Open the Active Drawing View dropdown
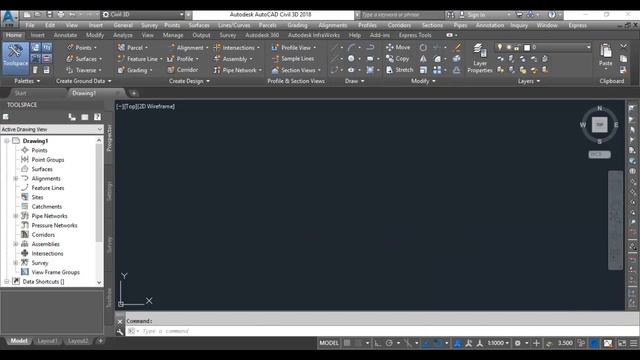Viewport: 640px width, 360px height. tap(52, 129)
